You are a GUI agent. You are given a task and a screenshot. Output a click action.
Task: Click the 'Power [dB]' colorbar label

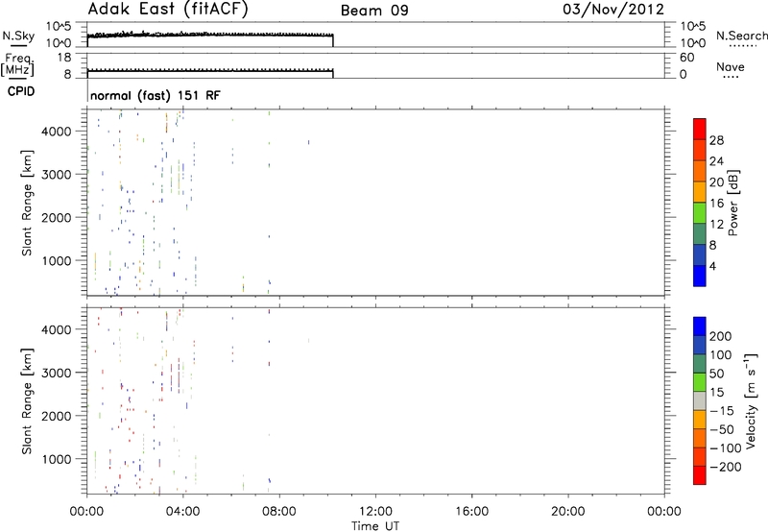732,203
